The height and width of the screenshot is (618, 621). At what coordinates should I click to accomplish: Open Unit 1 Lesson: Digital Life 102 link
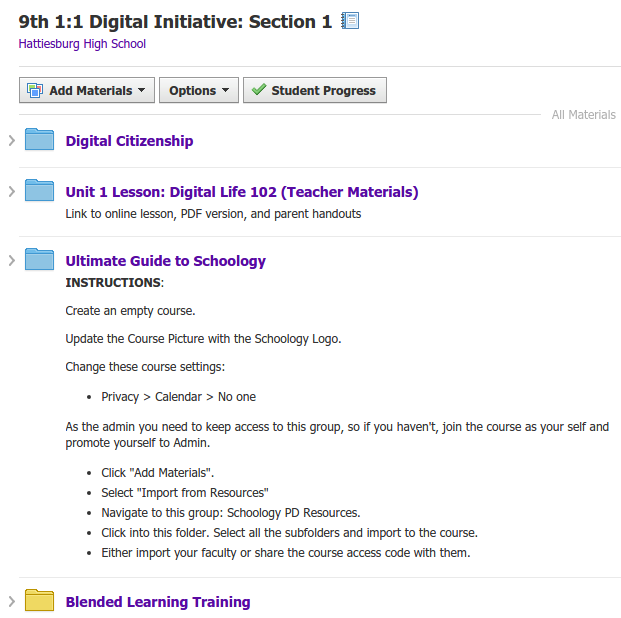click(x=242, y=192)
